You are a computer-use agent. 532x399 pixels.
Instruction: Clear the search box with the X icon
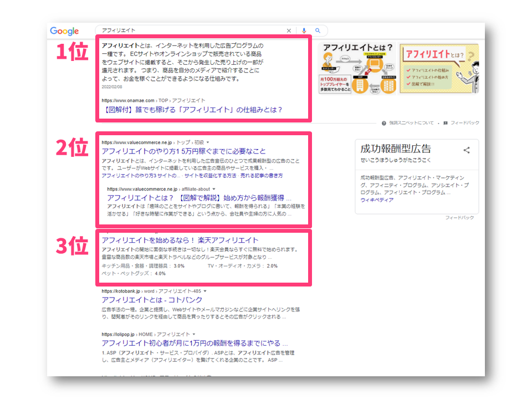[x=289, y=30]
